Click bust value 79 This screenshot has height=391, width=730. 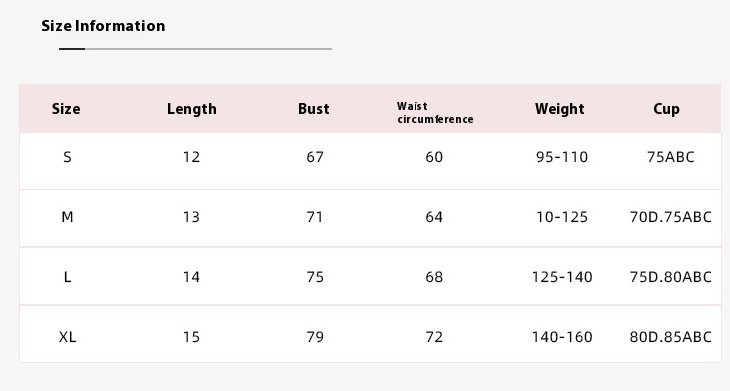click(315, 337)
